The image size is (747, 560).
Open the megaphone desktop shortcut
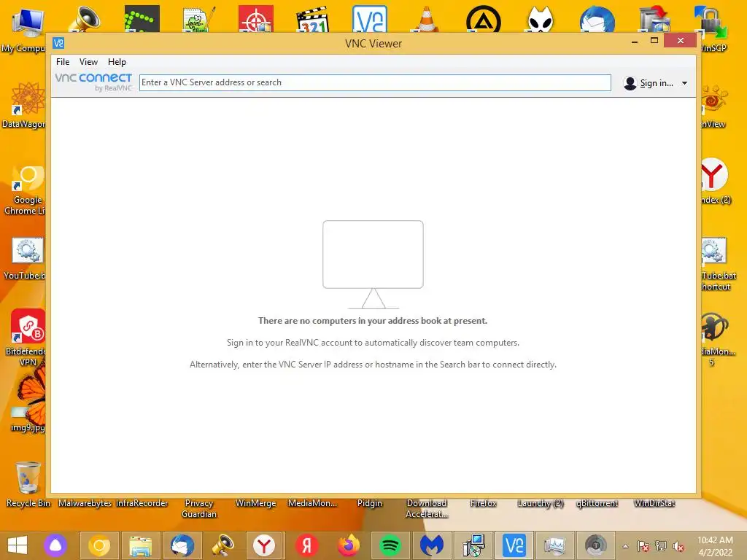[x=84, y=19]
